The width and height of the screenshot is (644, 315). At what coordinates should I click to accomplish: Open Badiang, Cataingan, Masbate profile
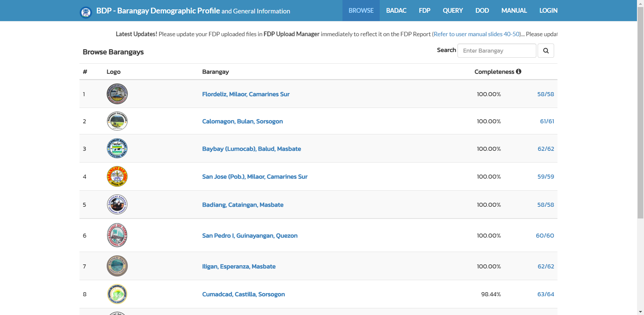tap(243, 205)
